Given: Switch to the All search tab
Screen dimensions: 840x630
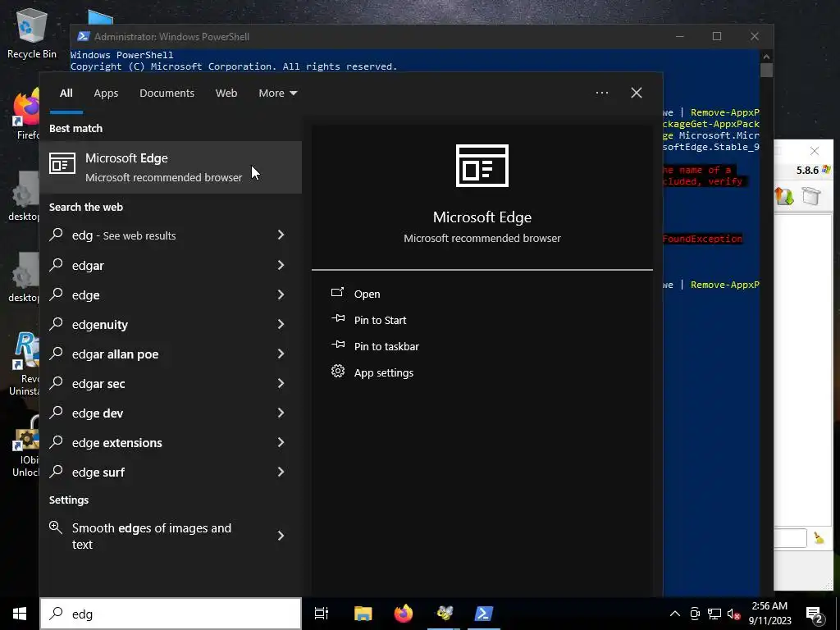Looking at the screenshot, I should [66, 93].
